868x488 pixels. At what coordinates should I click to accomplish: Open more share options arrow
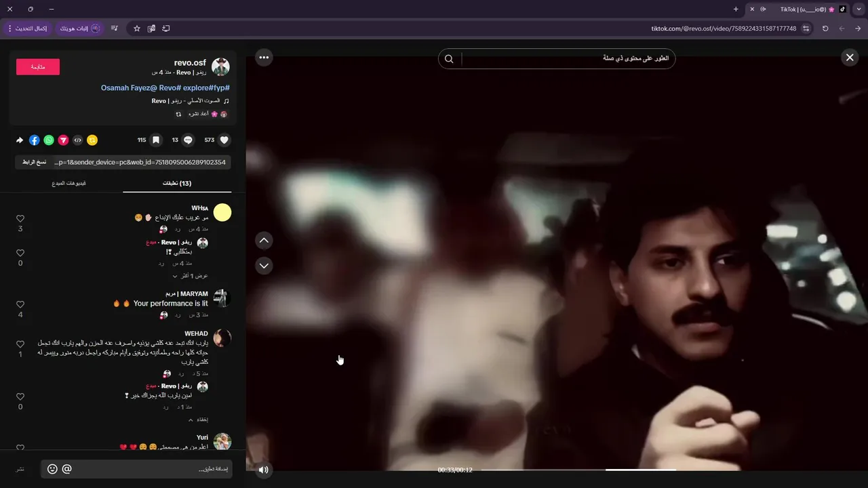click(20, 140)
